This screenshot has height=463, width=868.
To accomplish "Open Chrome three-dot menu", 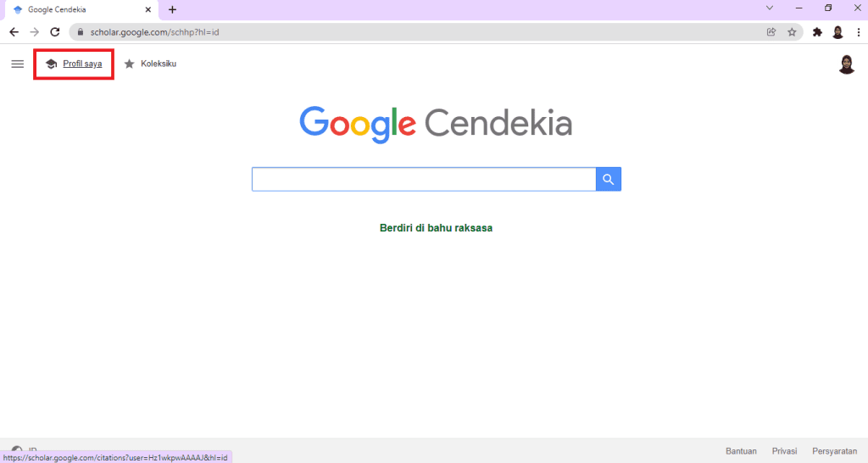I will click(858, 32).
